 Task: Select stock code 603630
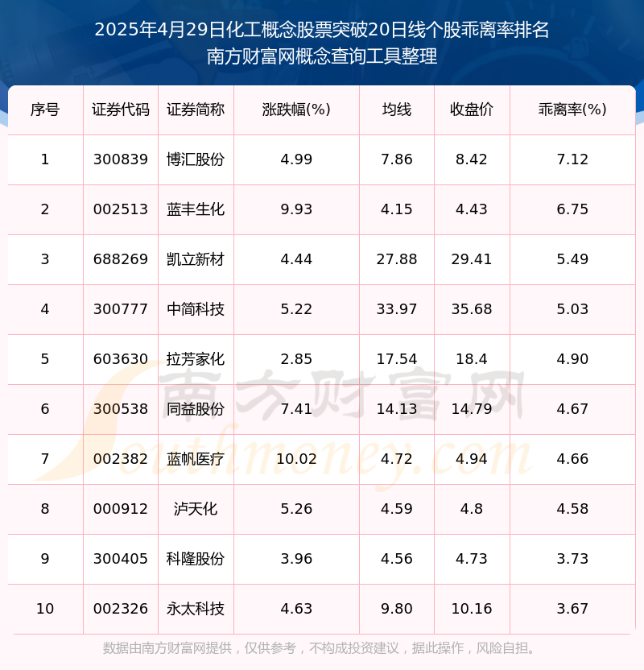pos(121,359)
